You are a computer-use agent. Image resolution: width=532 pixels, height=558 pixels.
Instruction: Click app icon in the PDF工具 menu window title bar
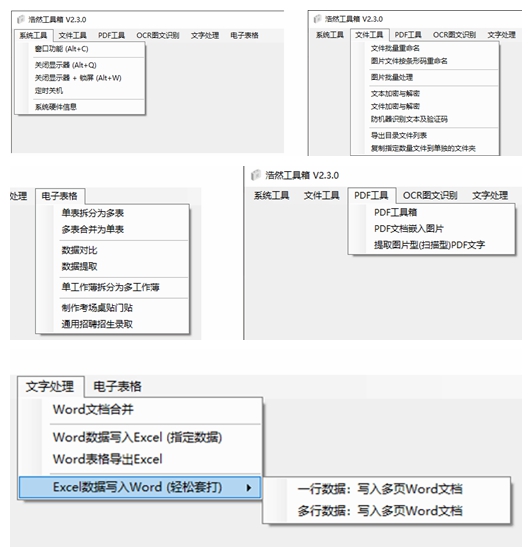coord(256,175)
